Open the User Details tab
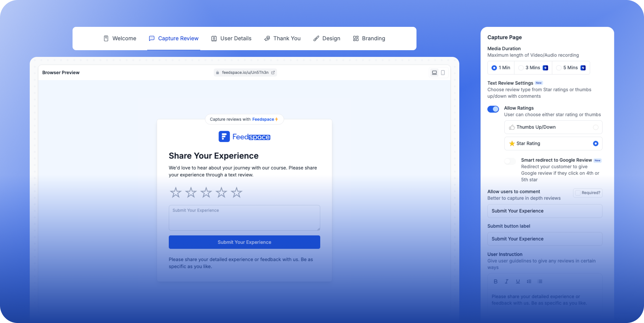644x323 pixels. coord(231,39)
